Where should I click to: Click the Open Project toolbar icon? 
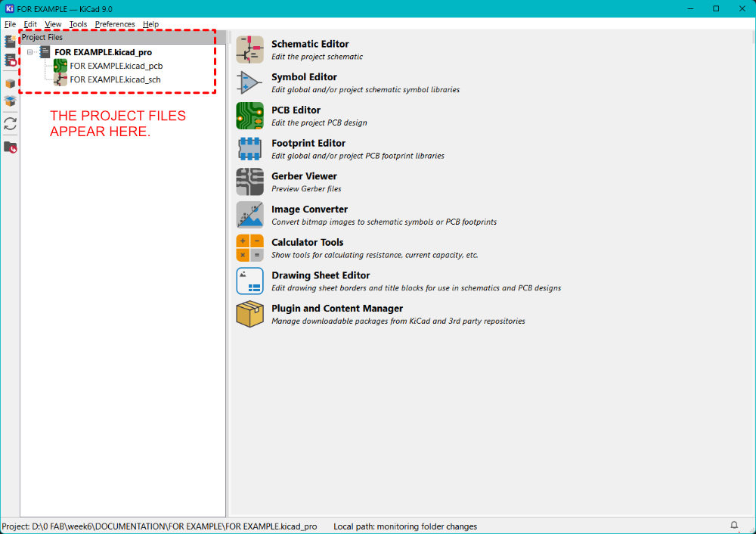click(x=10, y=60)
